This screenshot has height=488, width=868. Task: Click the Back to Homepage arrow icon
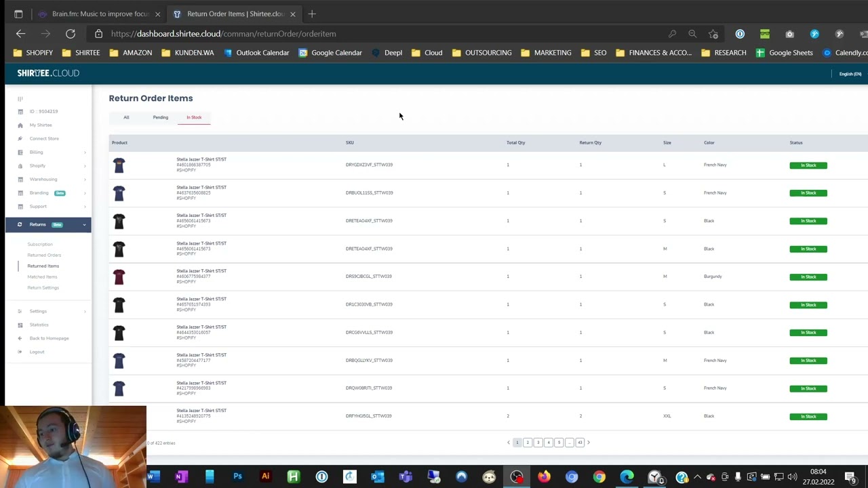pos(20,338)
